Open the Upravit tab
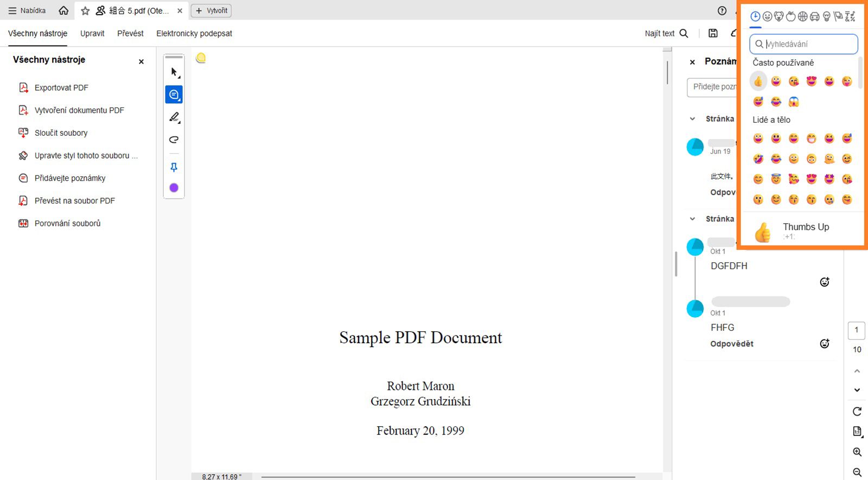The image size is (868, 480). click(x=92, y=33)
